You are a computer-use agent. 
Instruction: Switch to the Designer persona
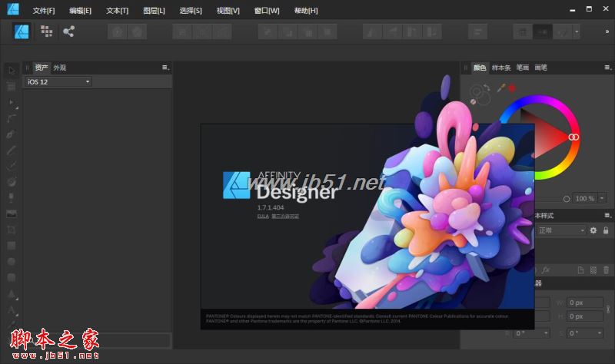pos(22,31)
